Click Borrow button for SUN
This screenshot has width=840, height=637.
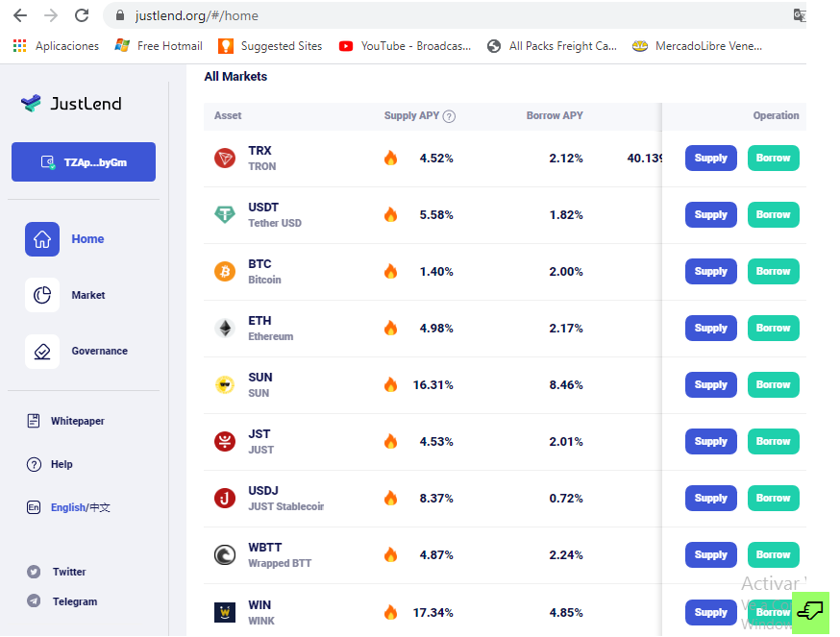(x=773, y=384)
